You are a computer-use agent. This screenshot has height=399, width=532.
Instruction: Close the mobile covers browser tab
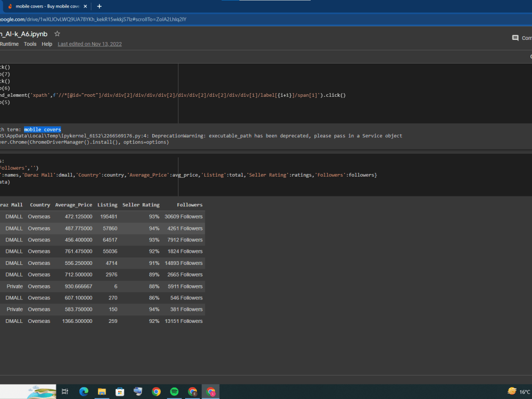pos(85,6)
